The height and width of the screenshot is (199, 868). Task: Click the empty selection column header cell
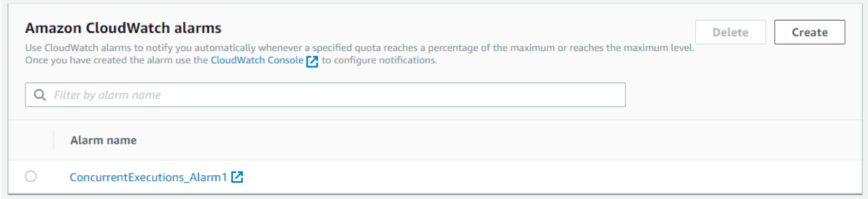(x=31, y=140)
